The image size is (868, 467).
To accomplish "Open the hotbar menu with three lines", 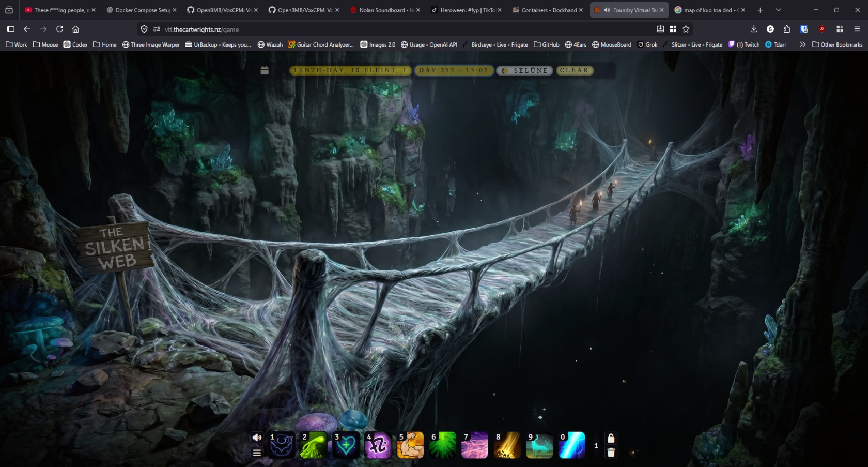I will tap(257, 453).
